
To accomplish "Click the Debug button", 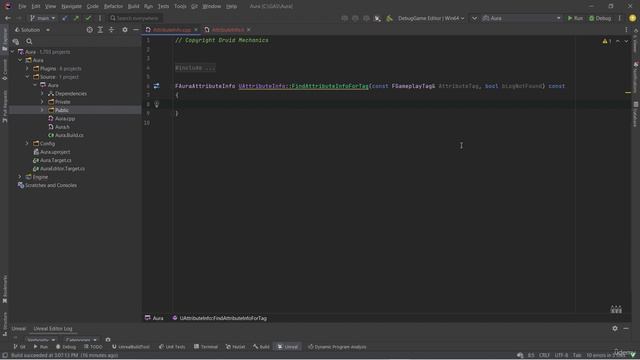I will click(600, 18).
